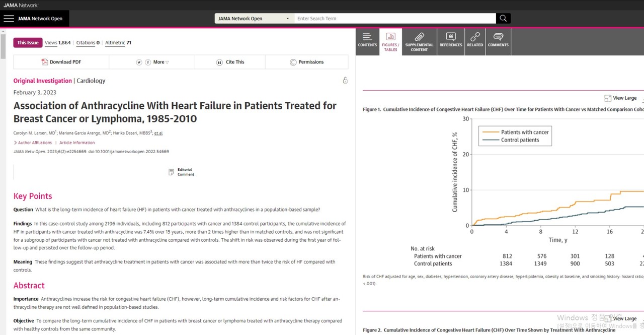Screen dimensions: 644x335
Task: Share article via Twitter icon
Action: click(139, 62)
